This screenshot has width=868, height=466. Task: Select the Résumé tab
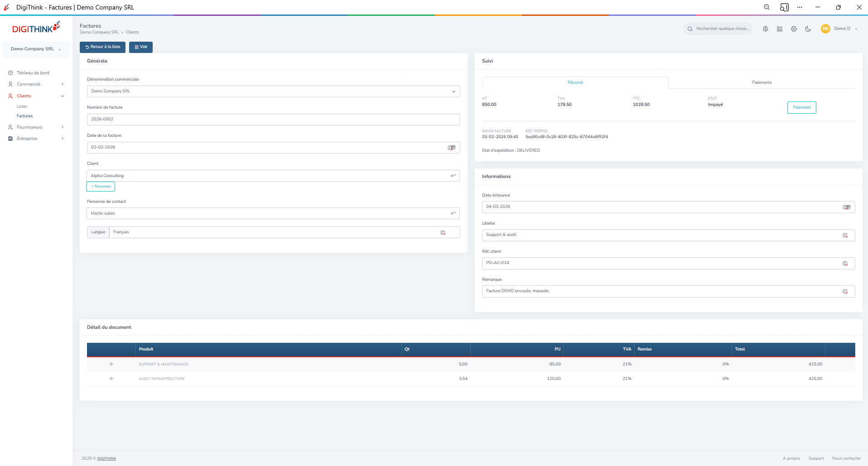[575, 82]
